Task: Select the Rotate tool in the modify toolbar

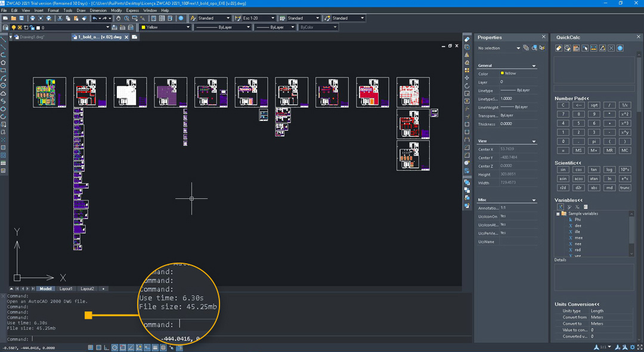Action: [467, 86]
